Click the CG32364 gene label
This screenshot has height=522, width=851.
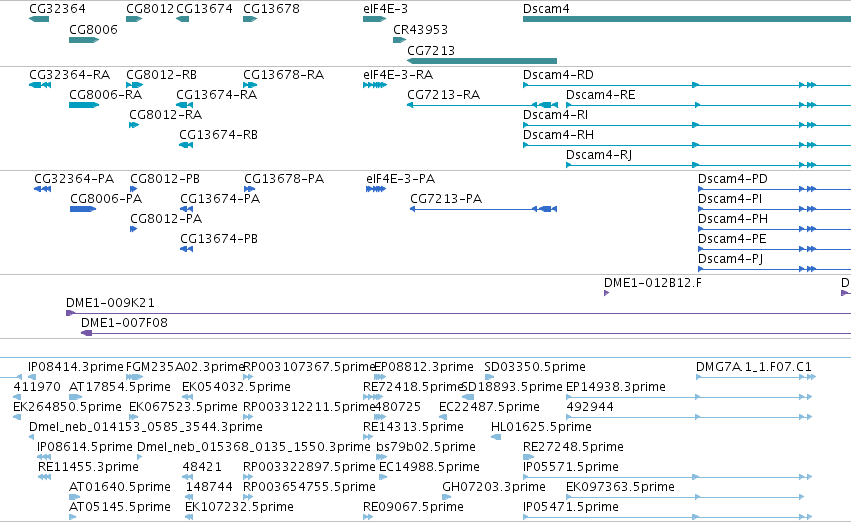57,9
